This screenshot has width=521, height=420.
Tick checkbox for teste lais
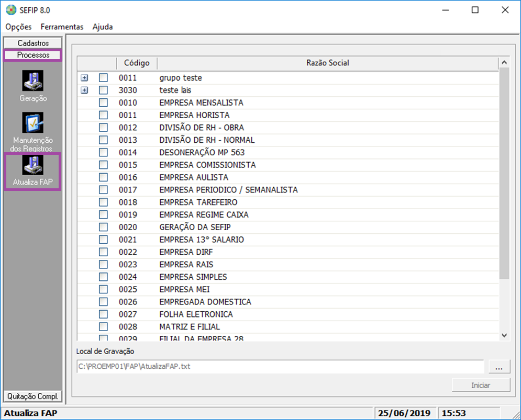(x=103, y=90)
